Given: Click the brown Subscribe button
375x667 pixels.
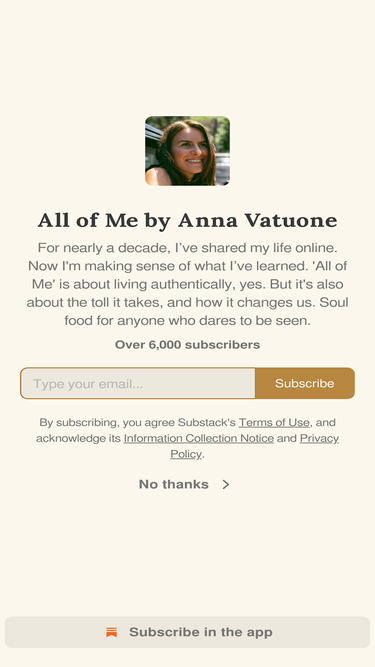Looking at the screenshot, I should point(305,384).
